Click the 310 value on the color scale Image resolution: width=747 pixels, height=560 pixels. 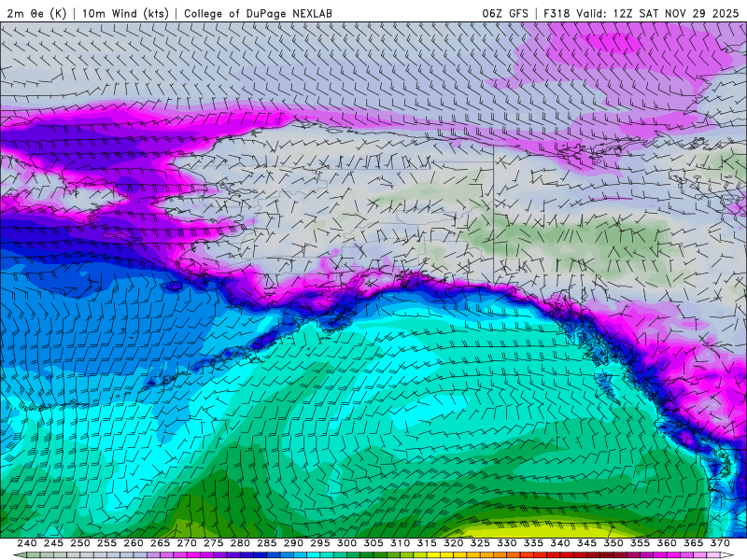401,543
